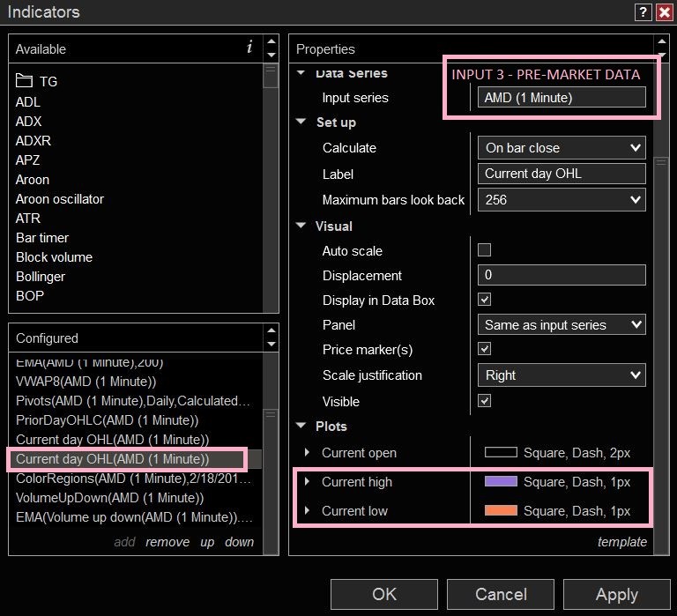
Task: Open Maximum bars look back dropdown
Action: click(x=562, y=199)
